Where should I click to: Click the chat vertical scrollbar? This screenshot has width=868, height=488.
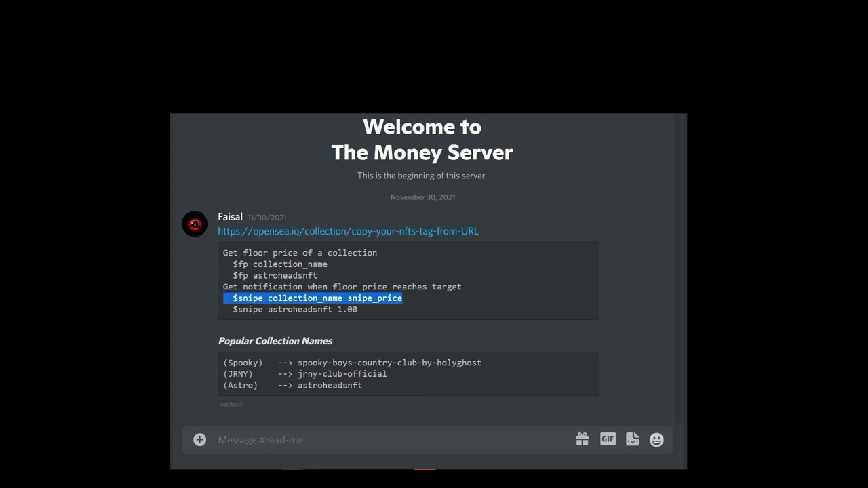(x=679, y=268)
